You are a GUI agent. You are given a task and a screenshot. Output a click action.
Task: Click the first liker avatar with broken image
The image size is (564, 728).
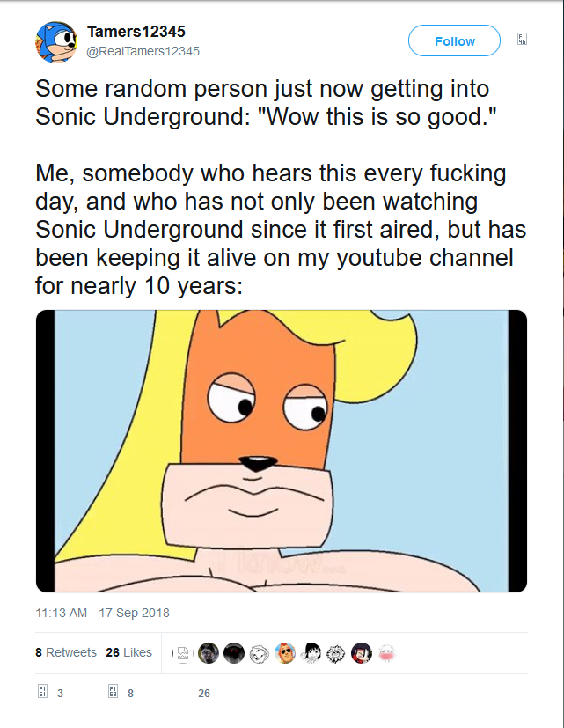click(183, 653)
